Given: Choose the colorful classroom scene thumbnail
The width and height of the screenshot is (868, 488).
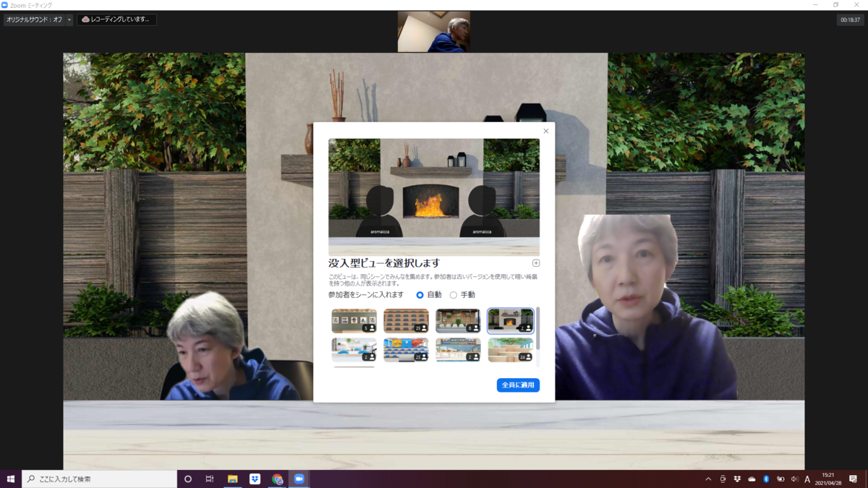Looking at the screenshot, I should [406, 350].
